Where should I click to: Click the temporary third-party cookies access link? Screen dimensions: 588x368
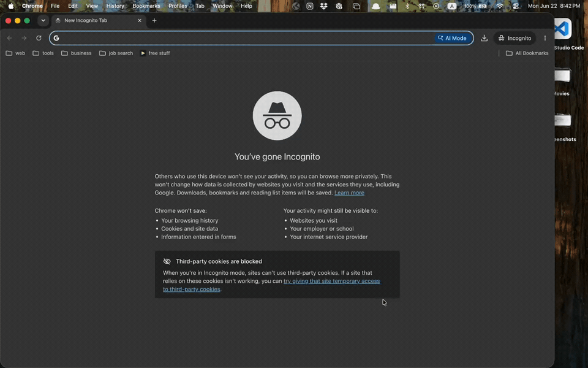[x=271, y=285]
